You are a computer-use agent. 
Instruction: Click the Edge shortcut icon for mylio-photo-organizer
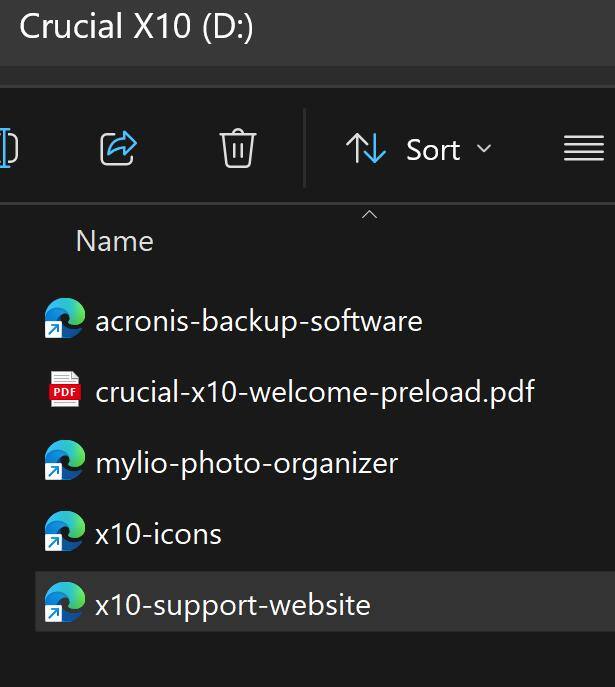(65, 463)
